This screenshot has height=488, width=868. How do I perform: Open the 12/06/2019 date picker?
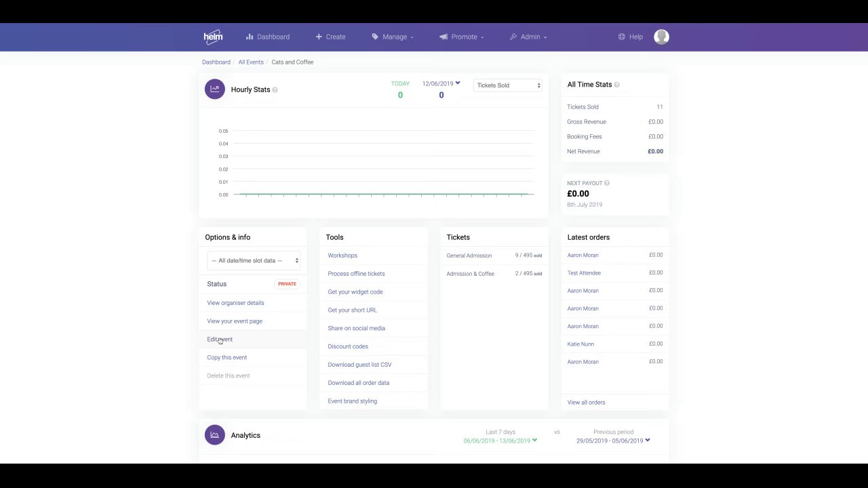[x=441, y=83]
